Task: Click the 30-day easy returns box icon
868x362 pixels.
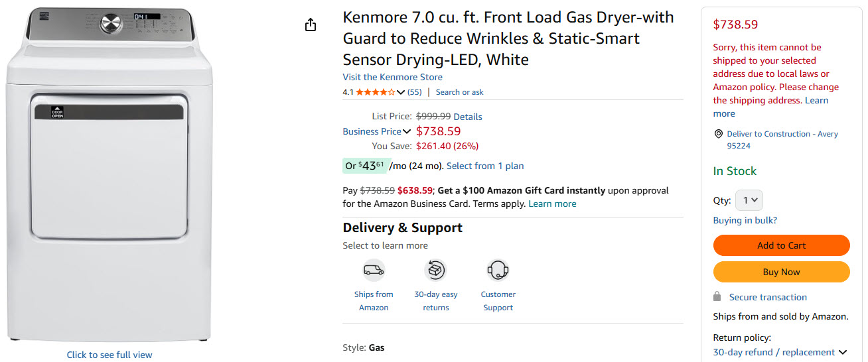Action: coord(435,271)
